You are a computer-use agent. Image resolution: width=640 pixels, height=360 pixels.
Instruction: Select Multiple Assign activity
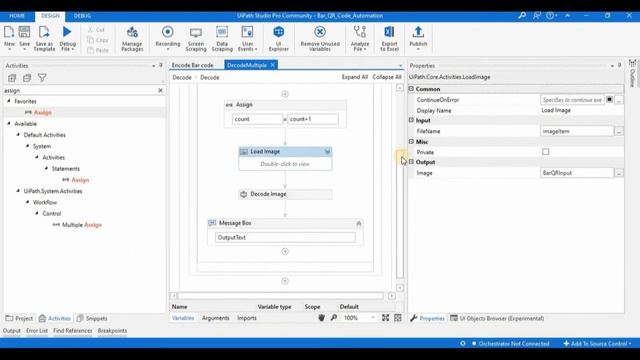click(x=82, y=225)
